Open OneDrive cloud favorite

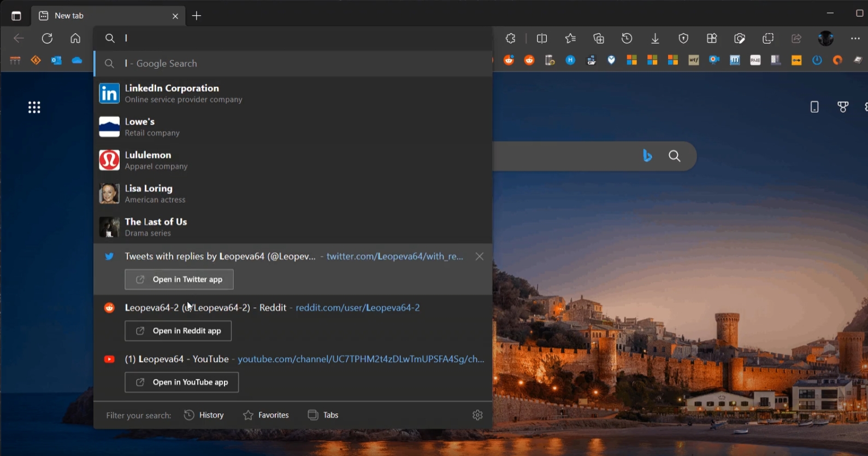[x=77, y=60]
